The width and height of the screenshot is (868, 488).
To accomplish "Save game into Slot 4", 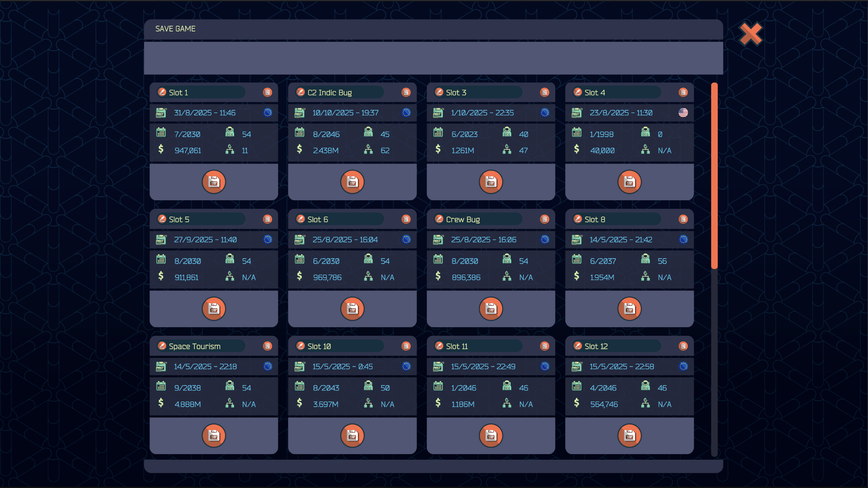I will click(629, 182).
